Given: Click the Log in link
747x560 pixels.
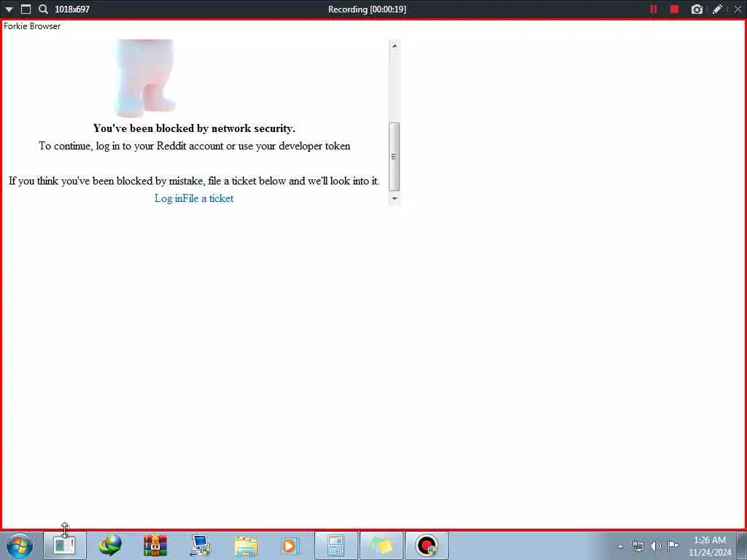Looking at the screenshot, I should [169, 198].
